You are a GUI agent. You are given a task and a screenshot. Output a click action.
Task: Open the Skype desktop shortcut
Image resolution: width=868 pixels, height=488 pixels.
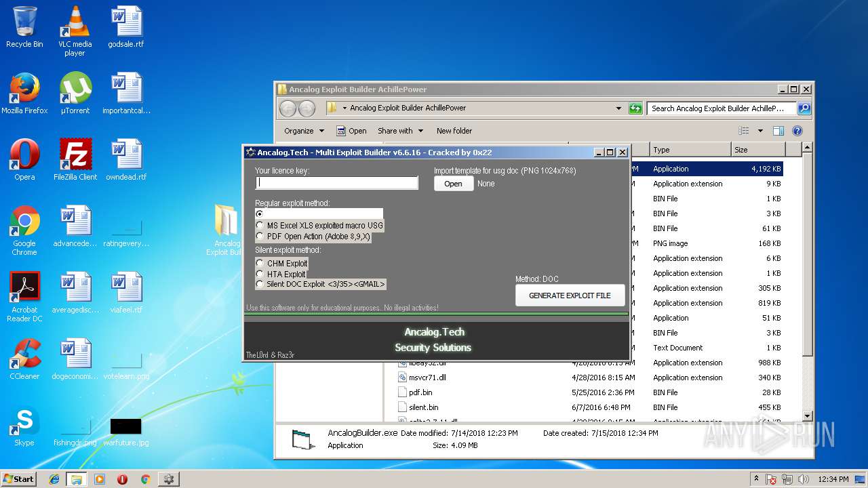24,426
